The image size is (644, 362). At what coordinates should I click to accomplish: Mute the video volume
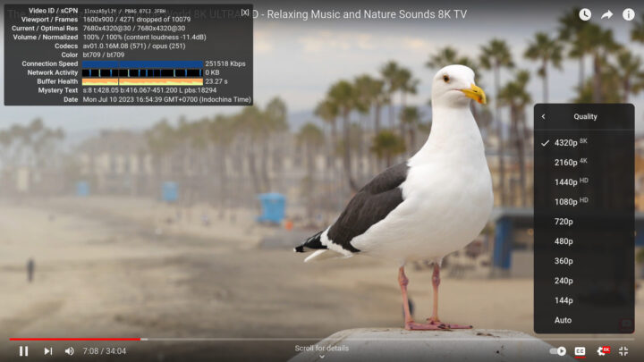(70, 351)
